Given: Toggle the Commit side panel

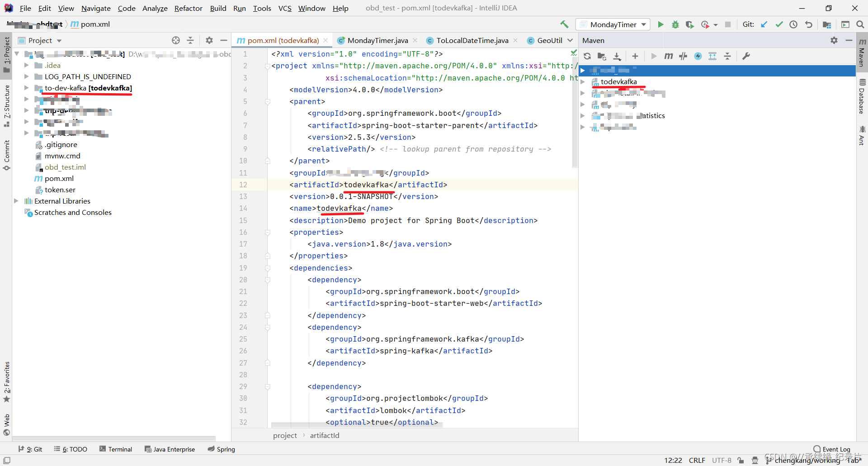Looking at the screenshot, I should pos(6,155).
